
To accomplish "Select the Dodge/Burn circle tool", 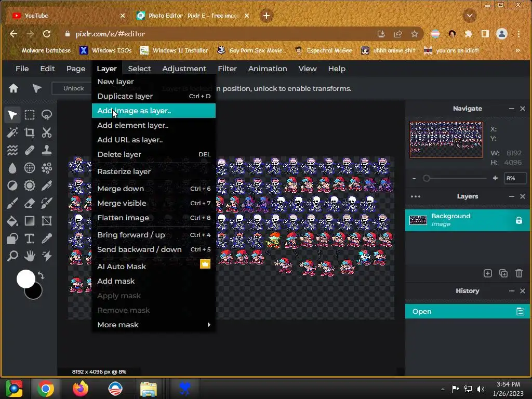I will 12,185.
